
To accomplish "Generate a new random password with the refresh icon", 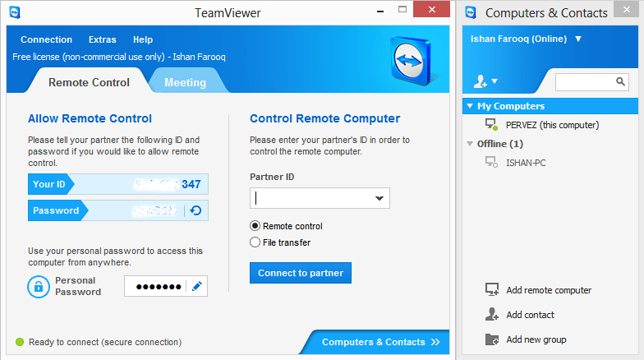I will [x=195, y=210].
